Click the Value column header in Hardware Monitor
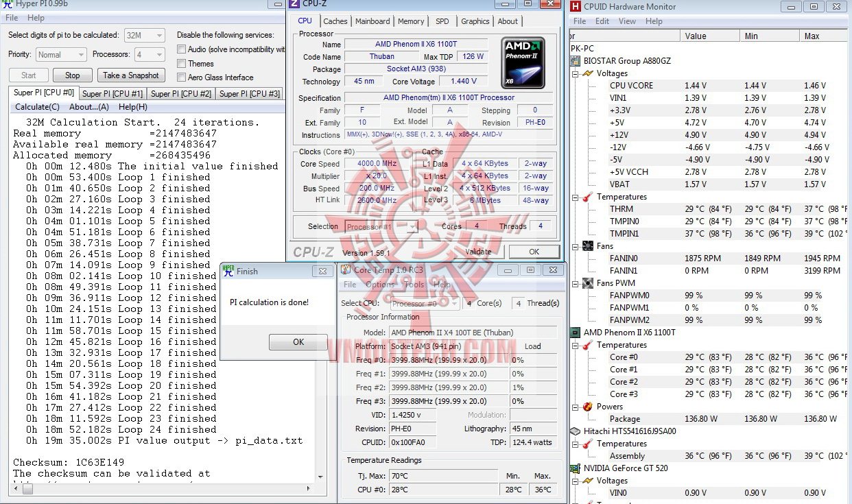The width and height of the screenshot is (852, 504). pyautogui.click(x=711, y=36)
